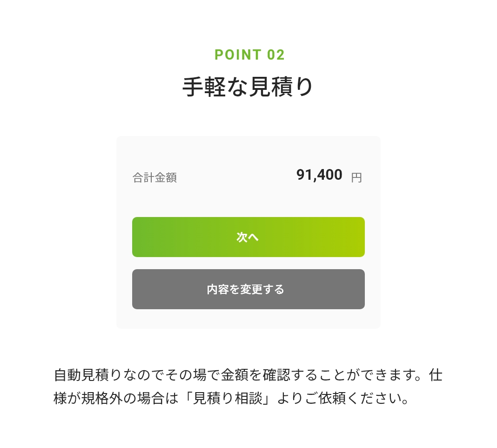Screen dimensions: 497x448
Task: Click the bottom edge of the card
Action: point(248,327)
